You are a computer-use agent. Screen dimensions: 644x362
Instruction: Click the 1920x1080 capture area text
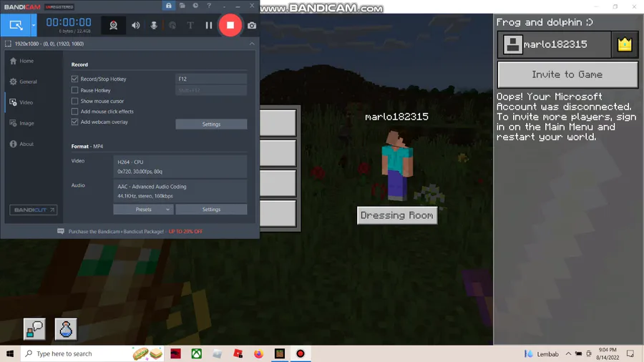pos(49,44)
